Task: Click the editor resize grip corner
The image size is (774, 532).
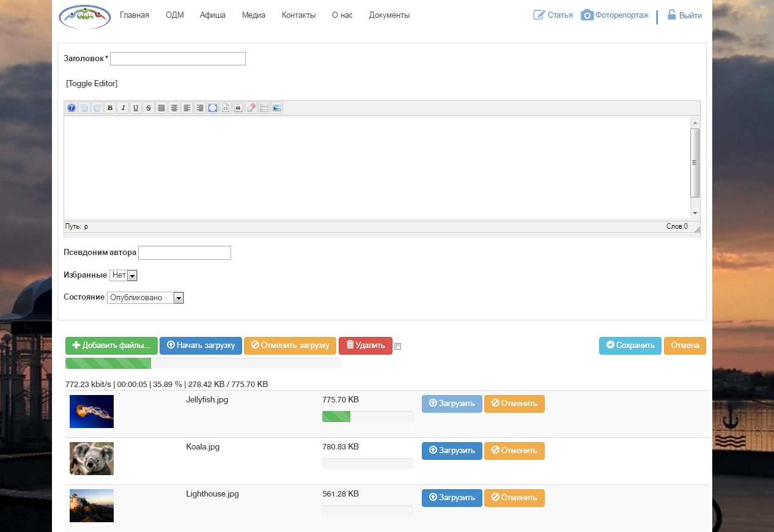Action: click(697, 229)
